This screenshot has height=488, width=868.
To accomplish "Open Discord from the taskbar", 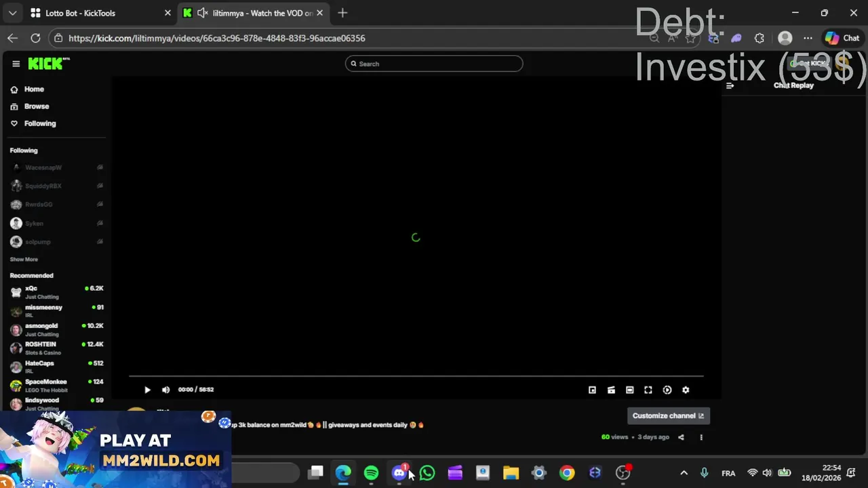I will coord(399,473).
